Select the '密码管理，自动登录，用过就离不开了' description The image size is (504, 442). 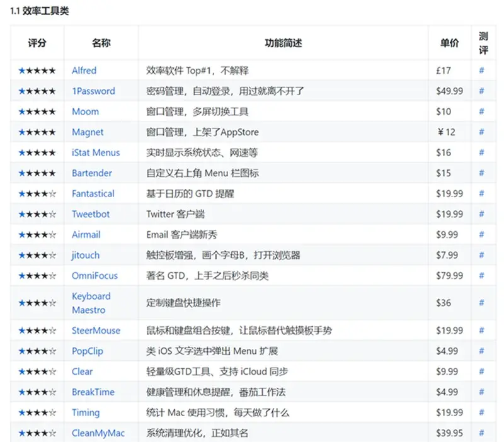point(225,91)
